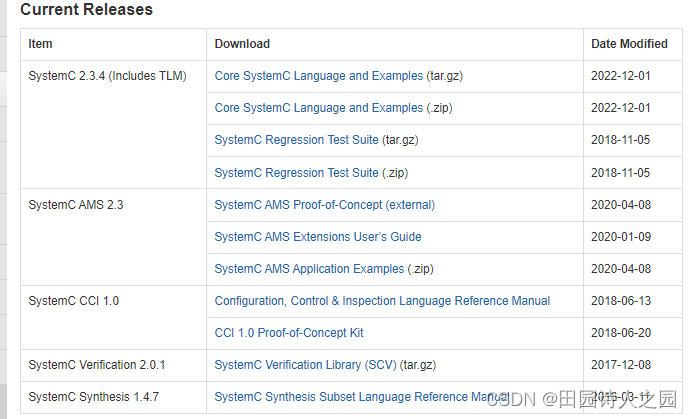
Task: Select date 2018-11-05 of Regression tar.gz row
Action: tap(620, 140)
